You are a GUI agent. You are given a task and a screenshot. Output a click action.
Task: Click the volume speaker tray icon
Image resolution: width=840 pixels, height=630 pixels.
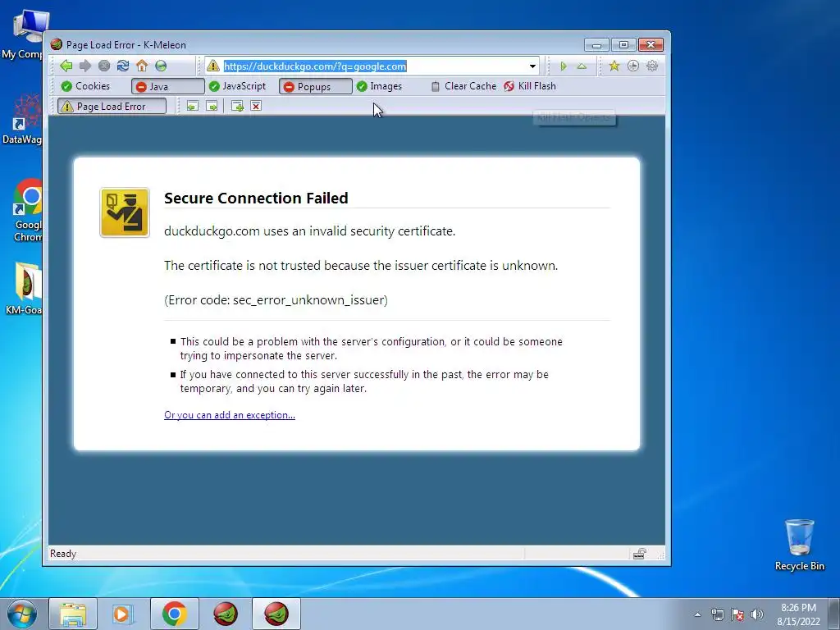(756, 614)
